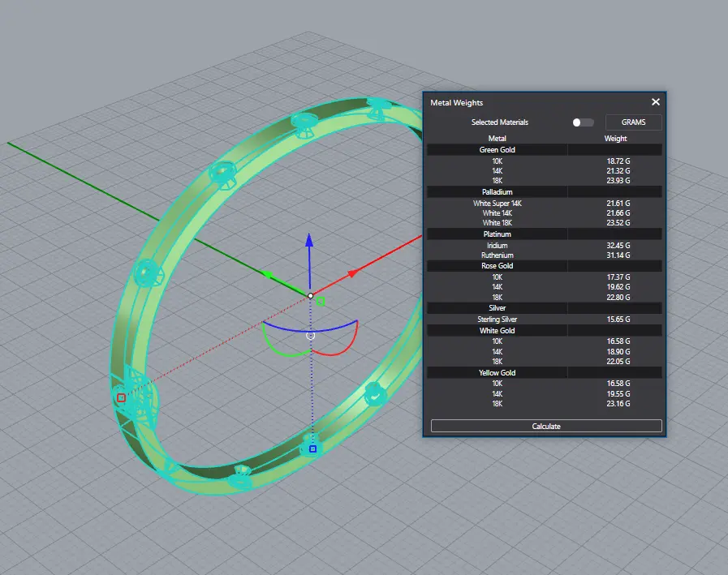Image resolution: width=728 pixels, height=575 pixels.
Task: Select the Iridium platinum row
Action: coord(497,245)
